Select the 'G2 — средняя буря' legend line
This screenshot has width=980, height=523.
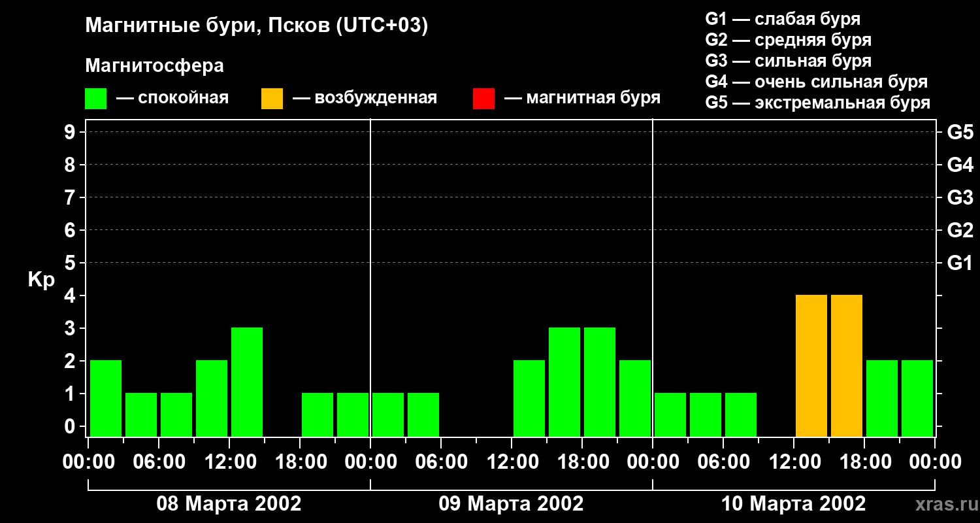pyautogui.click(x=788, y=40)
